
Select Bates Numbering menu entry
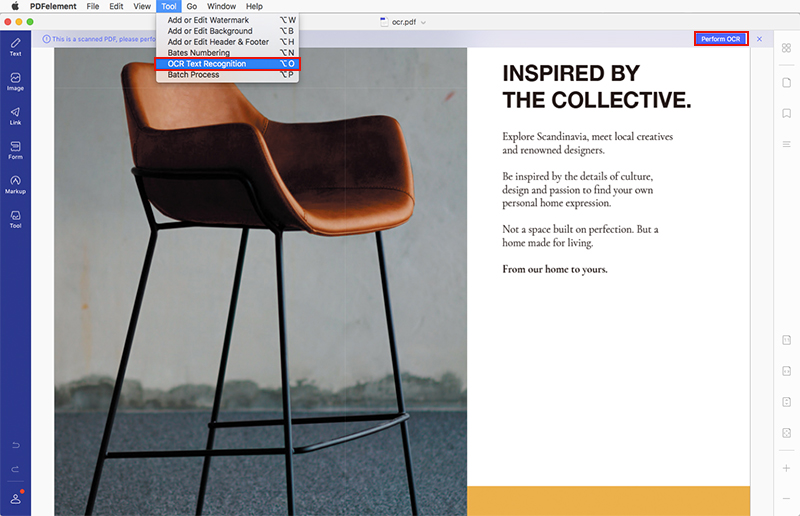(199, 53)
